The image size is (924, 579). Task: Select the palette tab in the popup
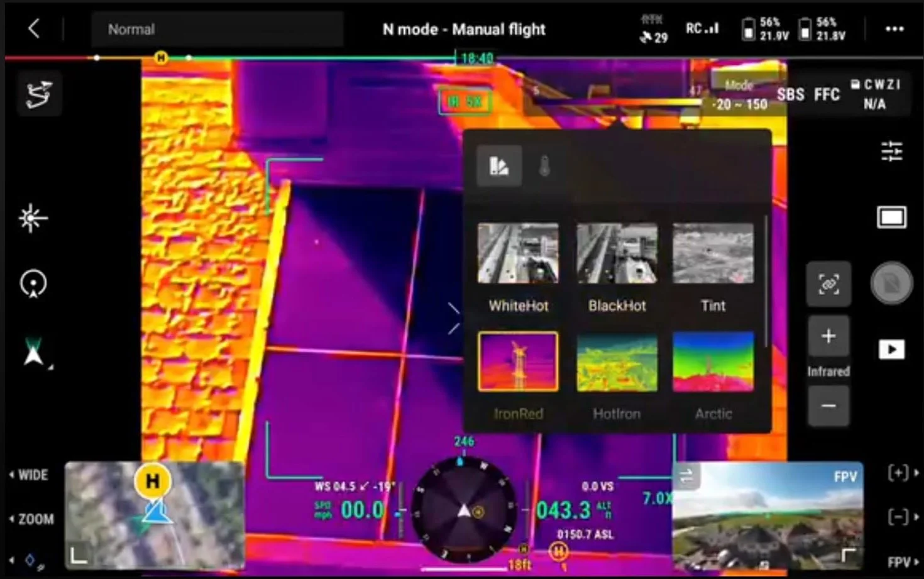[x=499, y=166]
